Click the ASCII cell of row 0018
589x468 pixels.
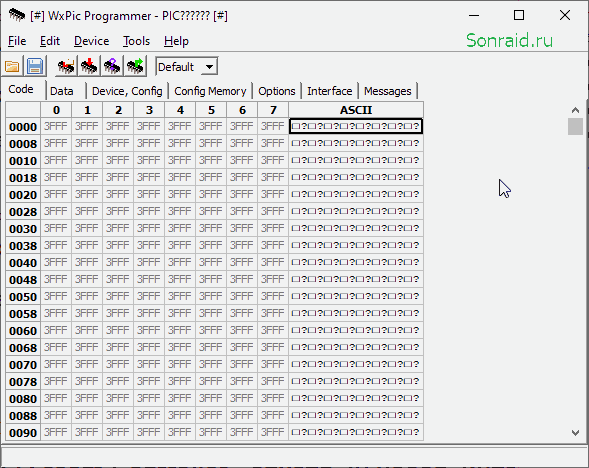tap(356, 177)
